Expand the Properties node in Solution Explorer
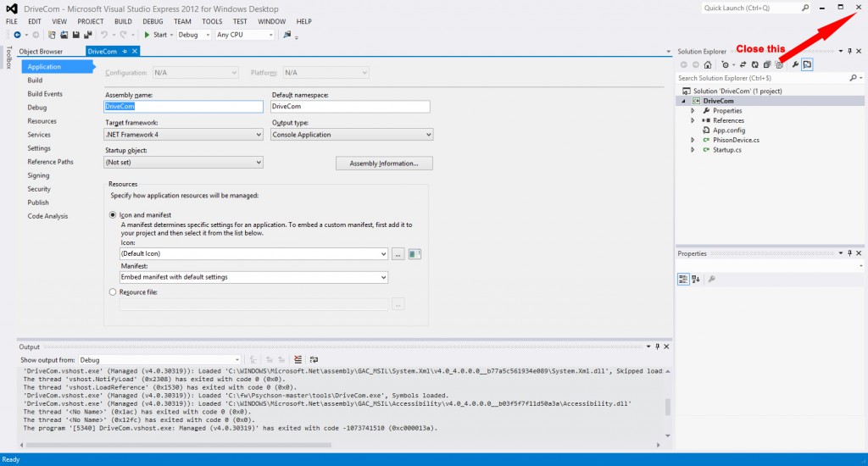The width and height of the screenshot is (868, 466). 693,111
